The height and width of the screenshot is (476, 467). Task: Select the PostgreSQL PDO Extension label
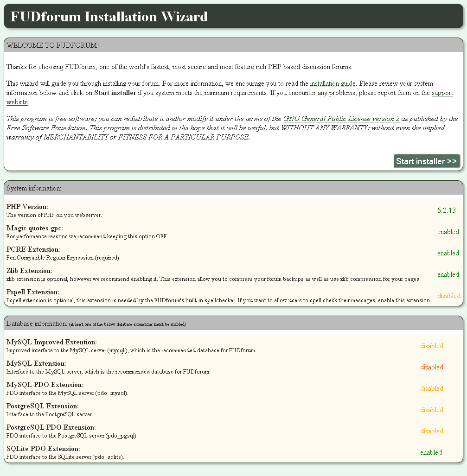(x=51, y=427)
